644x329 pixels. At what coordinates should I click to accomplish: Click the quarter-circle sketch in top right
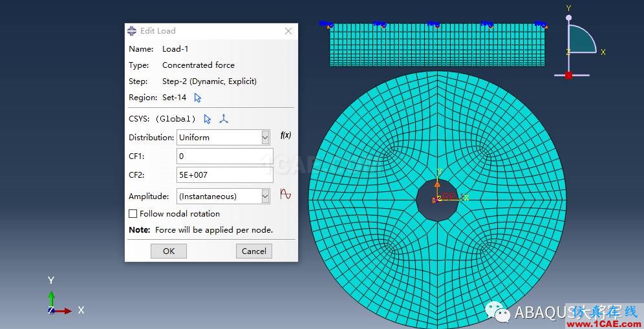581,39
